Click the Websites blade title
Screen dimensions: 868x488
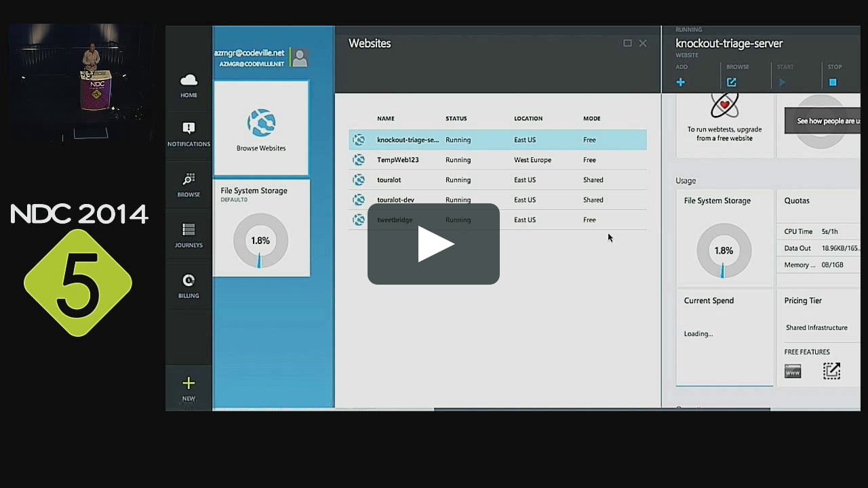click(x=370, y=43)
